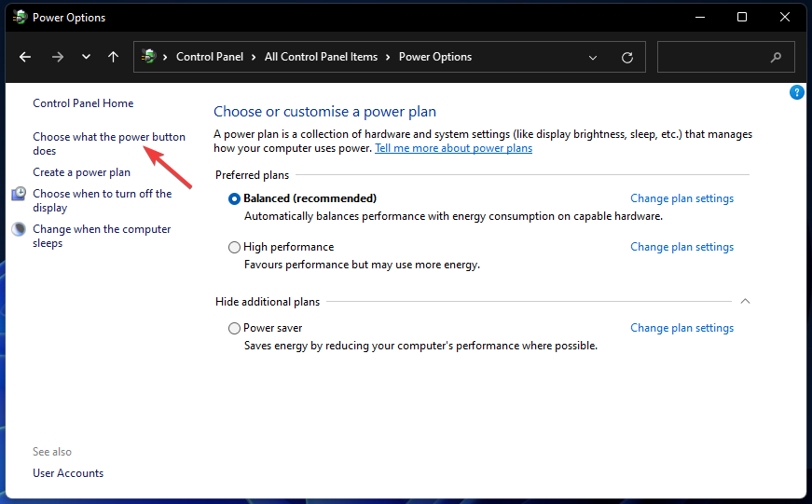Click the back navigation arrow
This screenshot has width=812, height=504.
(25, 57)
